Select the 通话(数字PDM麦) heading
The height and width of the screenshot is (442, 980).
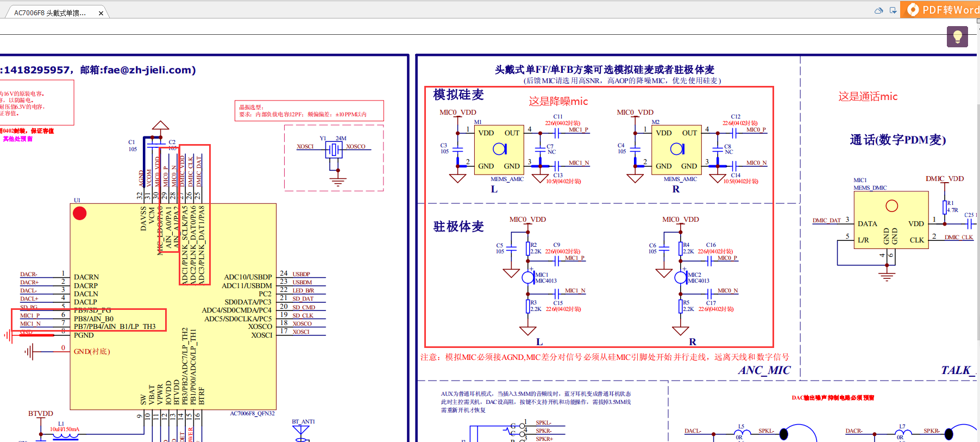point(898,140)
